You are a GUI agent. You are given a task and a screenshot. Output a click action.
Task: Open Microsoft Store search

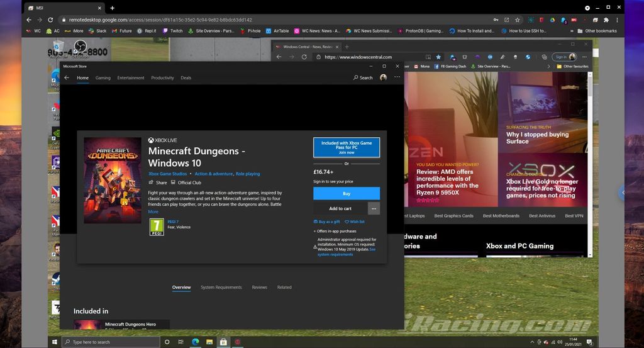click(x=363, y=77)
